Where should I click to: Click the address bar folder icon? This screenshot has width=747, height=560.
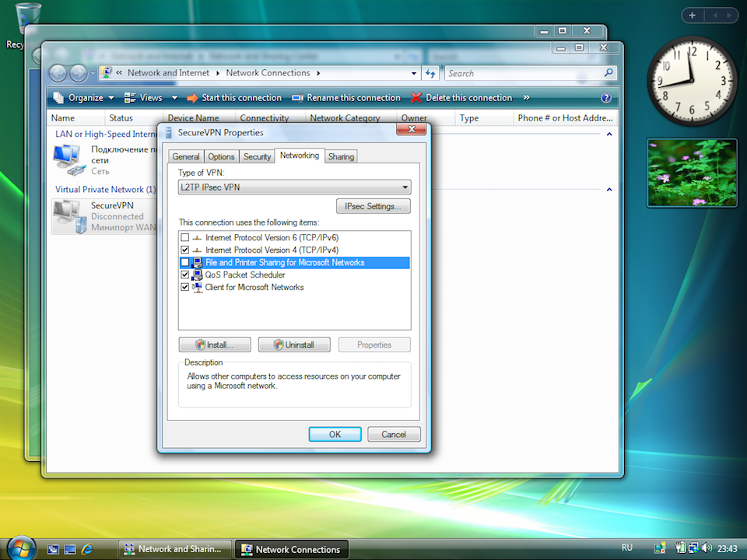(x=107, y=72)
